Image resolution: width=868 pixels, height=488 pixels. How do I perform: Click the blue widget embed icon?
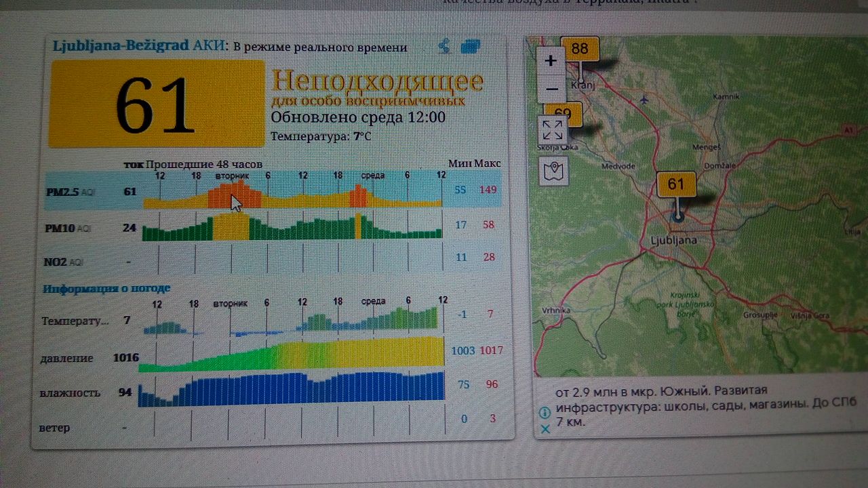tap(471, 47)
